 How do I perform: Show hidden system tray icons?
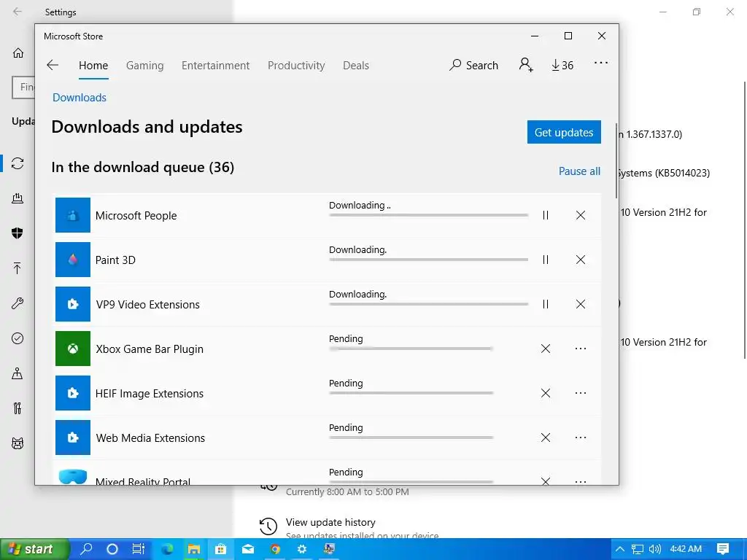click(620, 549)
